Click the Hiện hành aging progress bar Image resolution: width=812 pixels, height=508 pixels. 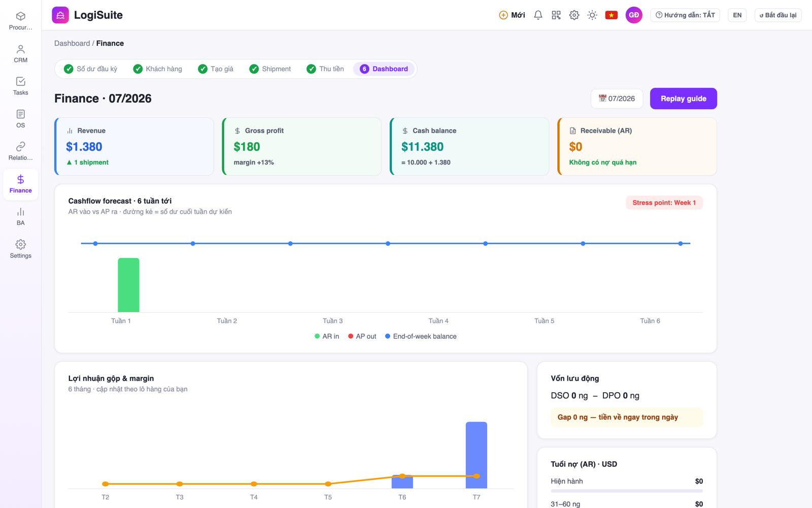tap(627, 491)
